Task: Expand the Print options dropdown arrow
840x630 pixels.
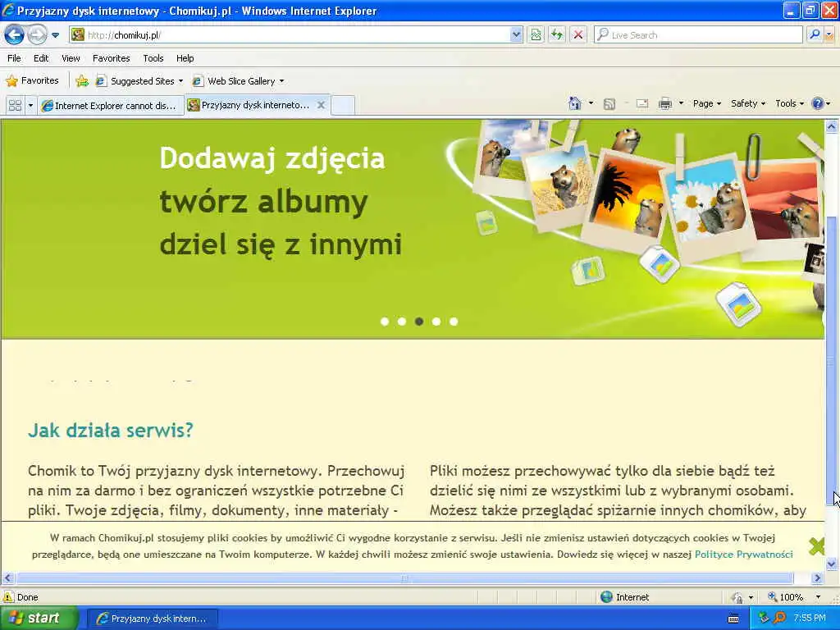Action: click(681, 103)
